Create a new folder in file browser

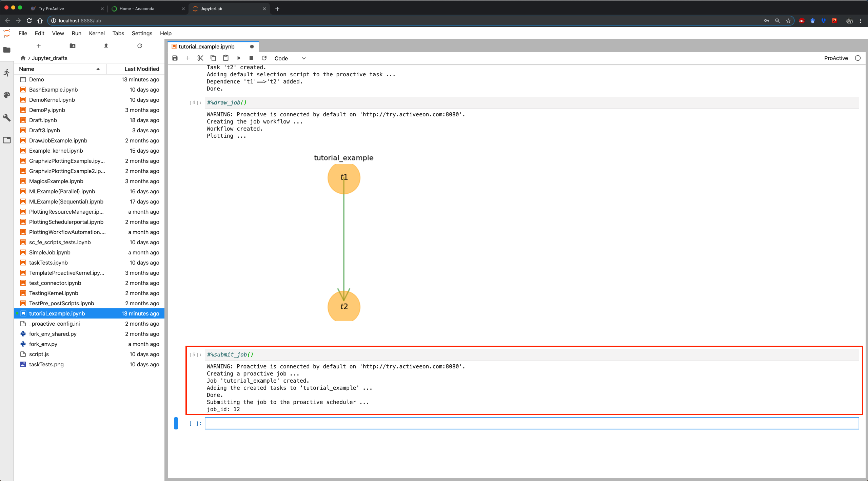[x=72, y=46]
